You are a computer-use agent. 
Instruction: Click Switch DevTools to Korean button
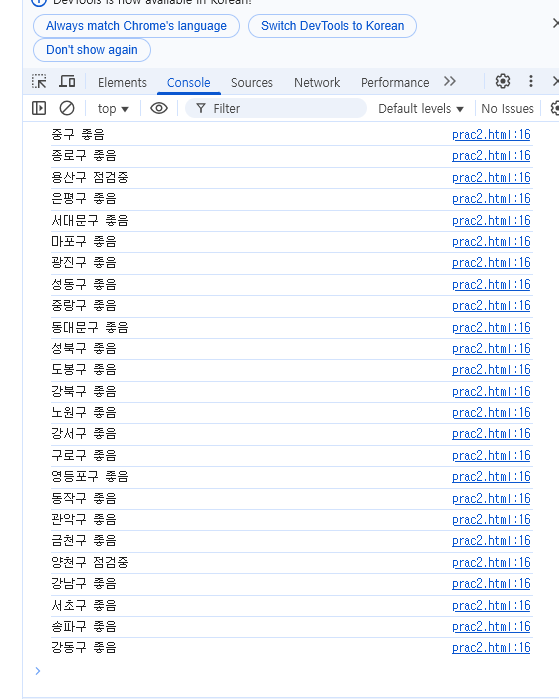pyautogui.click(x=333, y=26)
